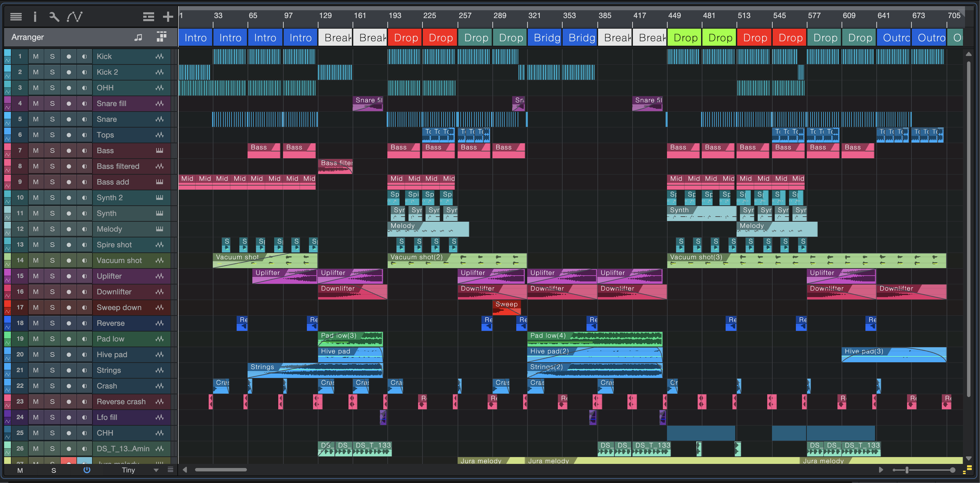Screen dimensions: 980x483
Task: Show automation with the curve icon
Action: click(x=75, y=16)
